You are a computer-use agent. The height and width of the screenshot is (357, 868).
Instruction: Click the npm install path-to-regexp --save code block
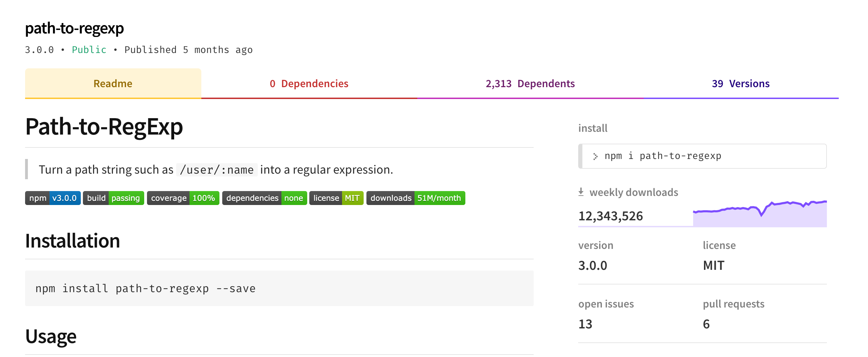(x=279, y=288)
